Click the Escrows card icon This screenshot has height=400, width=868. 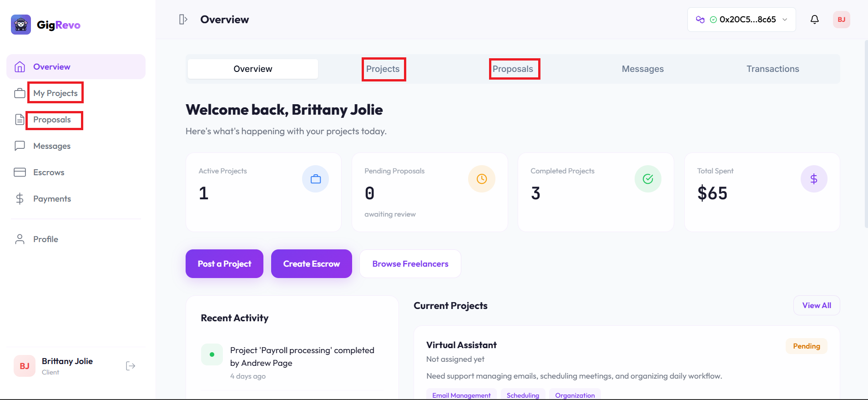tap(20, 172)
